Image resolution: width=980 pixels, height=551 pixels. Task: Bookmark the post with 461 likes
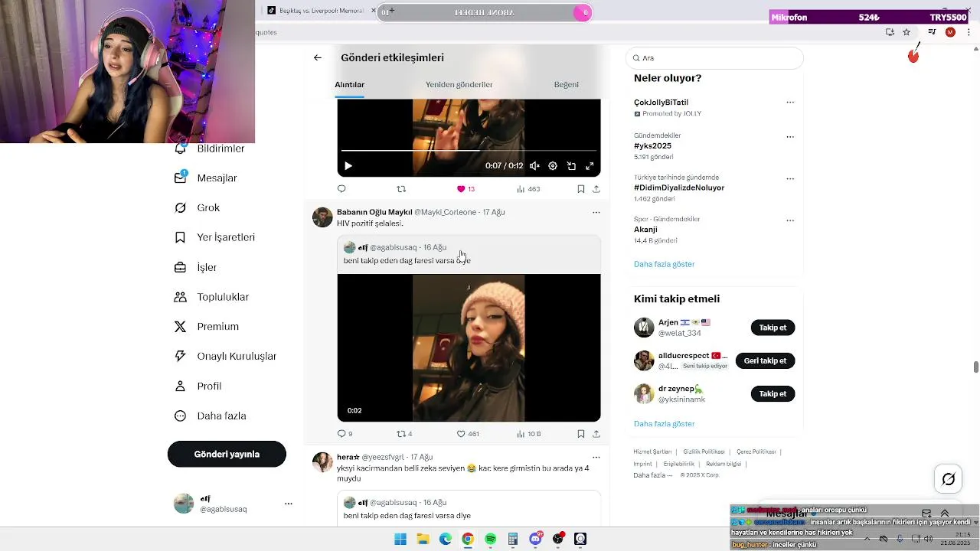[x=581, y=434]
